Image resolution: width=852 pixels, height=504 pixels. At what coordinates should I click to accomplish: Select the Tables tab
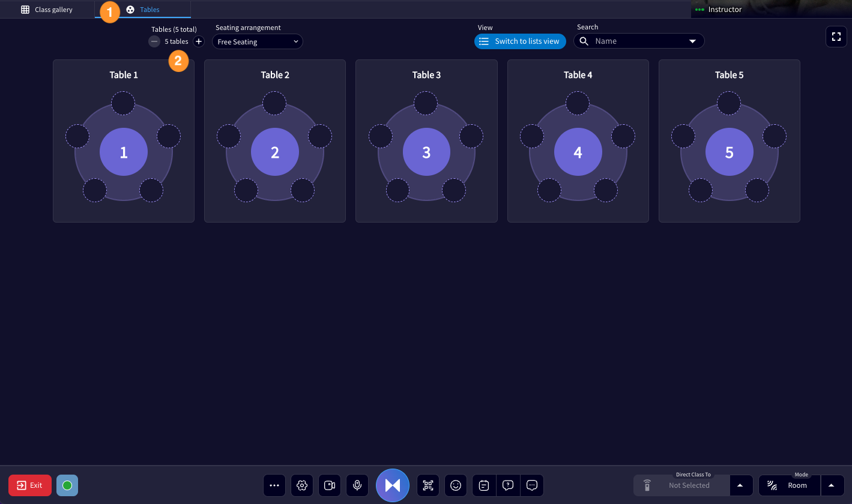[x=143, y=10]
